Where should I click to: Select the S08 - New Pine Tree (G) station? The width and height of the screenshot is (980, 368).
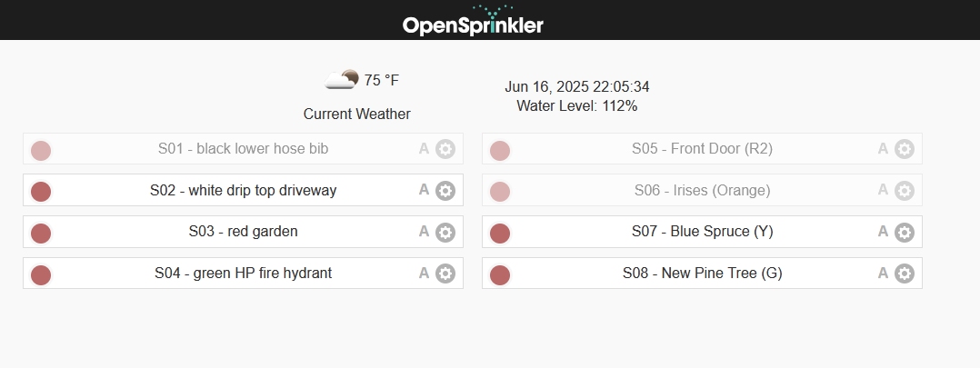702,273
